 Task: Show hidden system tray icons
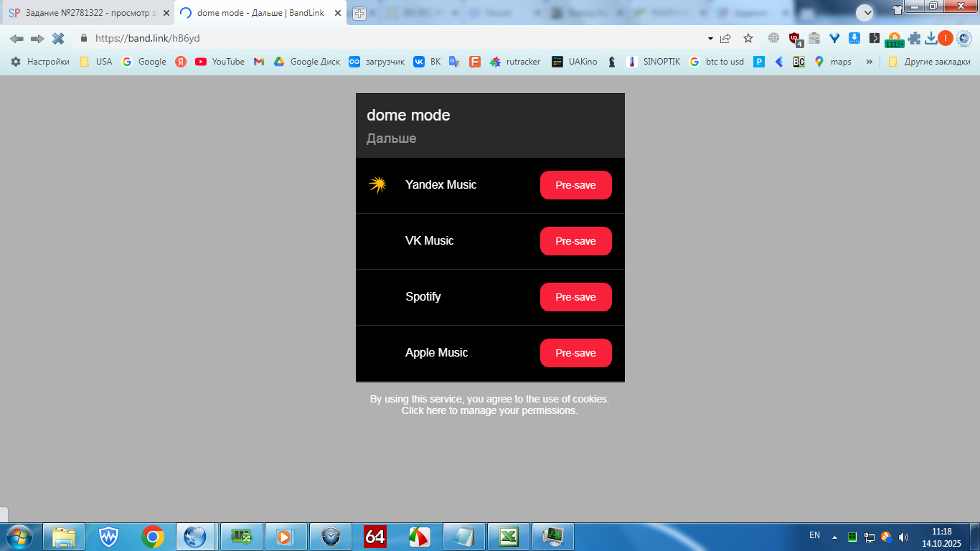[834, 537]
